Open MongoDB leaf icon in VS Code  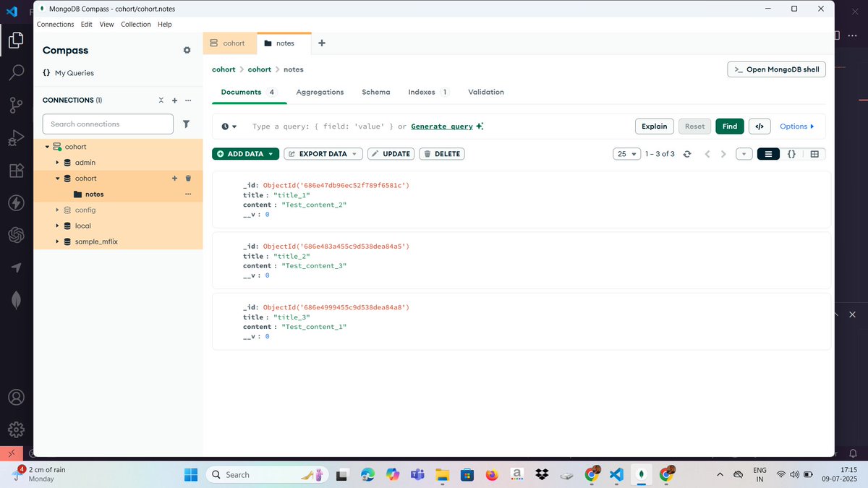click(x=16, y=300)
